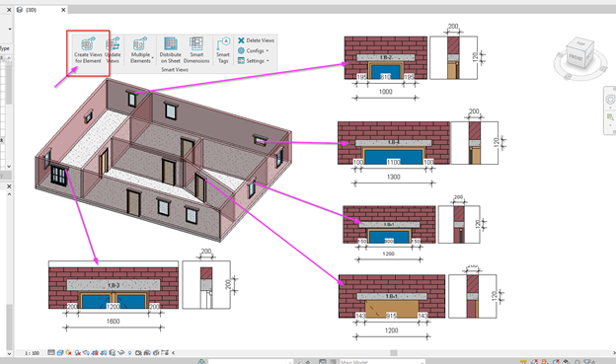Expand the Configs dropdown
The height and width of the screenshot is (364, 616).
(x=254, y=50)
